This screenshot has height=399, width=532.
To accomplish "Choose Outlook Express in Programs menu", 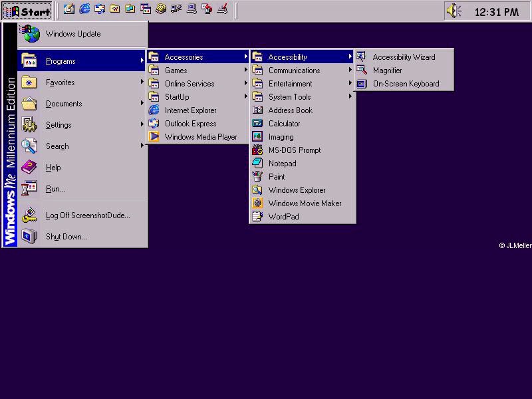I will (198, 123).
